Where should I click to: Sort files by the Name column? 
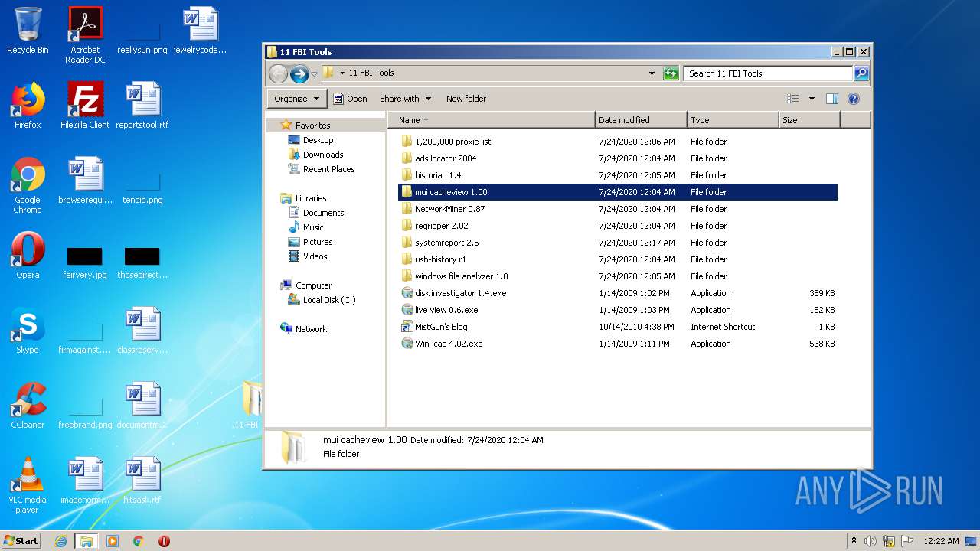pyautogui.click(x=491, y=120)
